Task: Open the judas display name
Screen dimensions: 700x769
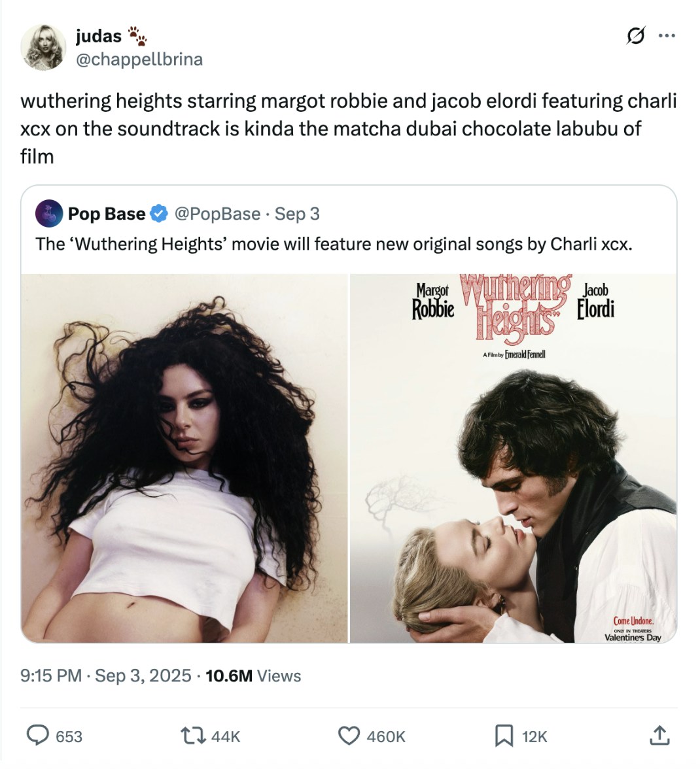Action: pyautogui.click(x=99, y=36)
